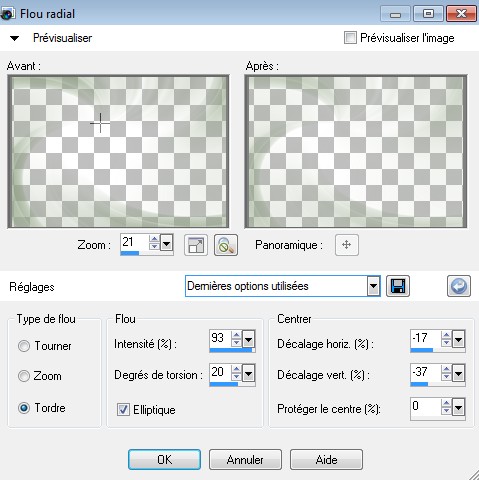The image size is (479, 480).
Task: Select the Tourner blur type
Action: [x=24, y=346]
